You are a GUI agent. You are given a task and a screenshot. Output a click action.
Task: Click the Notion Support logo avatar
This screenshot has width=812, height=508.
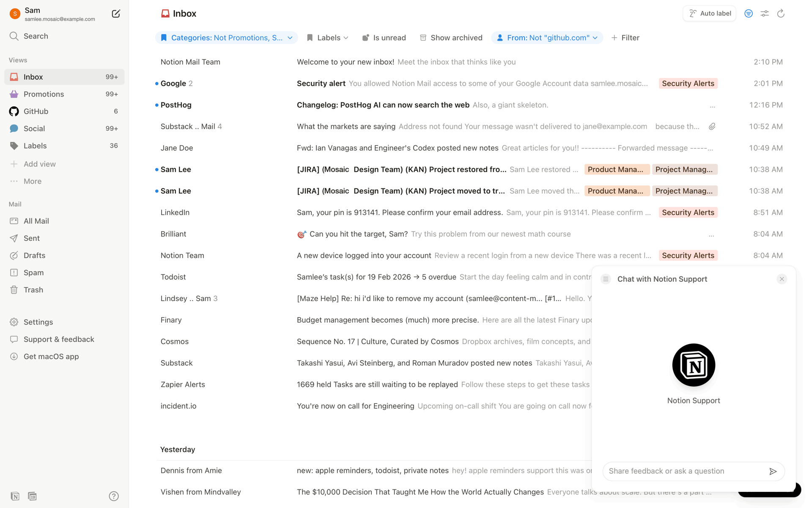click(x=694, y=365)
